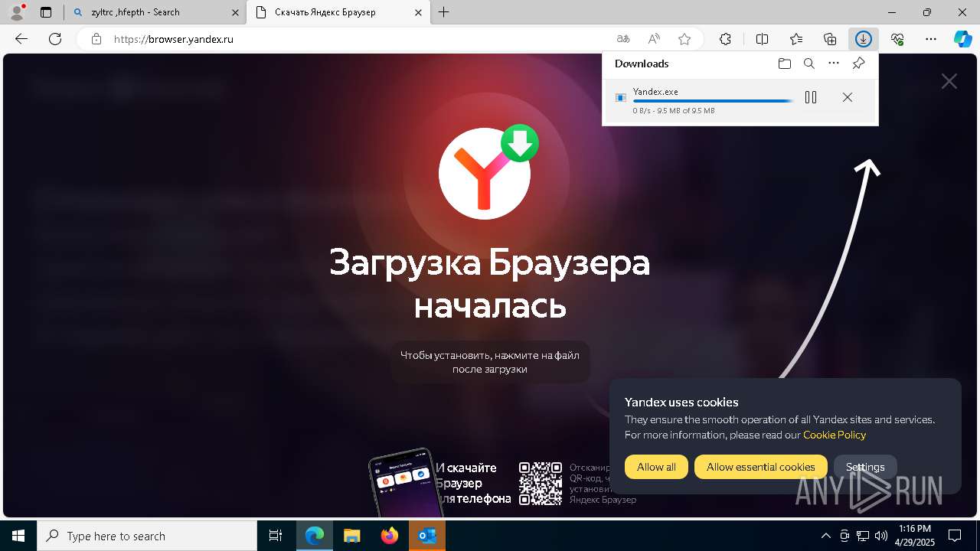Click the address bar URL field

(360, 39)
